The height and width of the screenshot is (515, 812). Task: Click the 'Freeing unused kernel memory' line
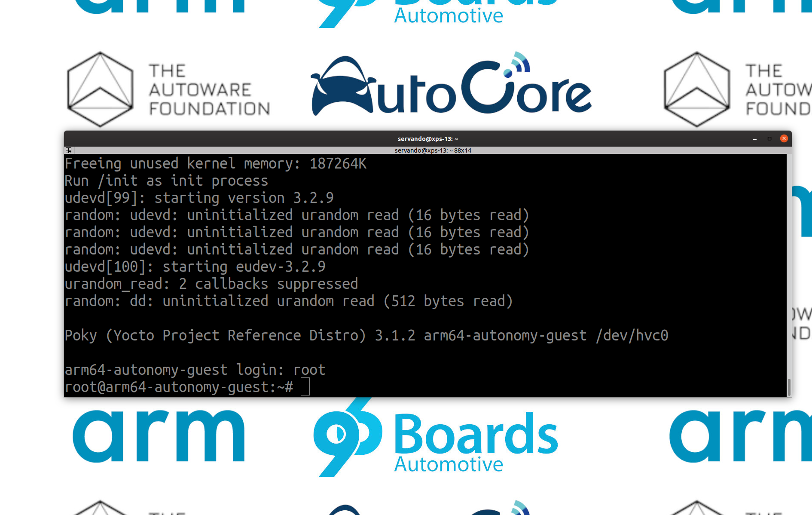(x=215, y=163)
